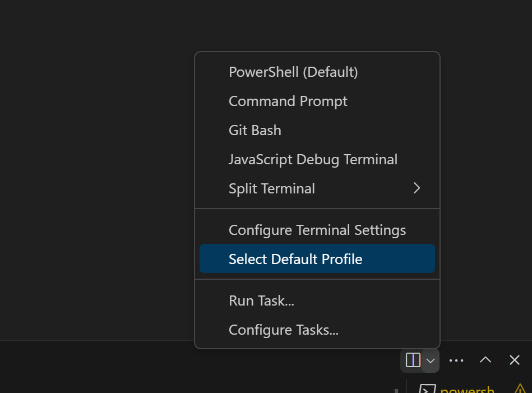Choose Select Default Profile

295,258
